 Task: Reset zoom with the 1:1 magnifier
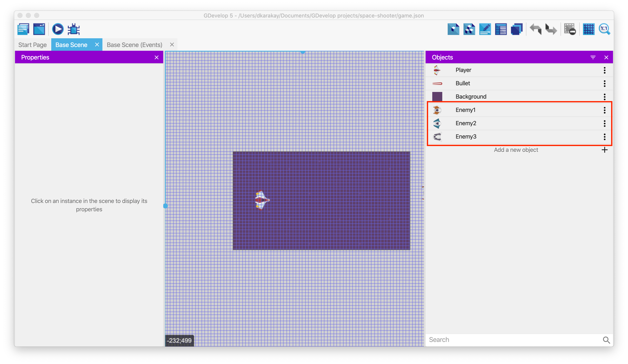coord(604,29)
